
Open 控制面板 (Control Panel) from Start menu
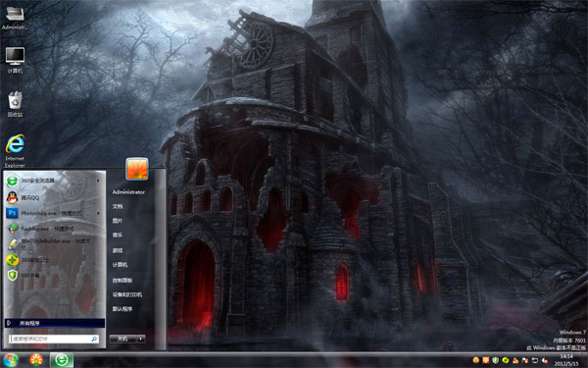coord(122,280)
